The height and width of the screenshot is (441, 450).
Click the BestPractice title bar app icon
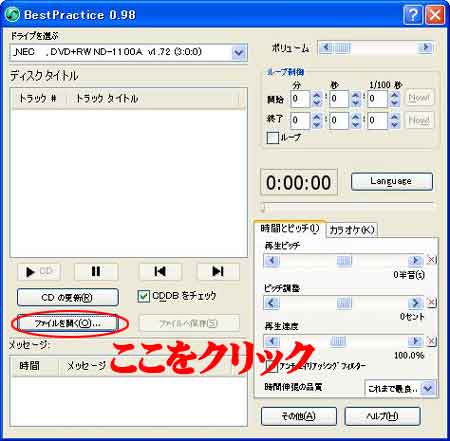pos(12,15)
